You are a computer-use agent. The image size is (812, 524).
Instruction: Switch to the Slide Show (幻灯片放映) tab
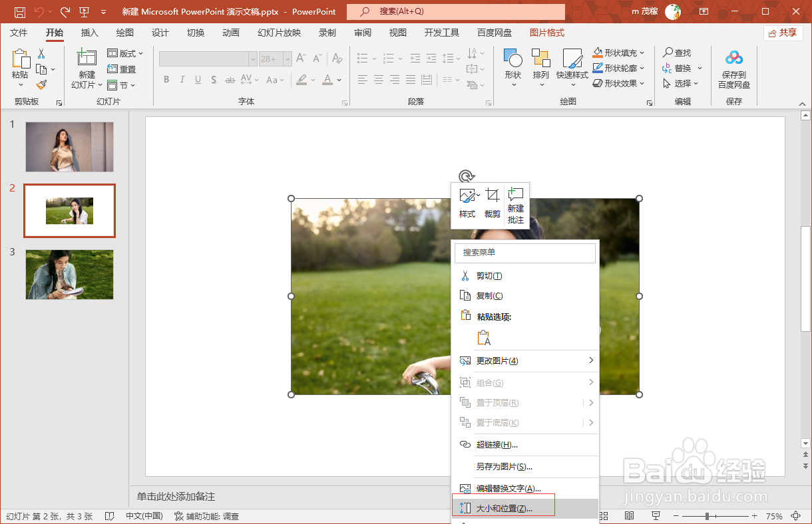tap(280, 33)
